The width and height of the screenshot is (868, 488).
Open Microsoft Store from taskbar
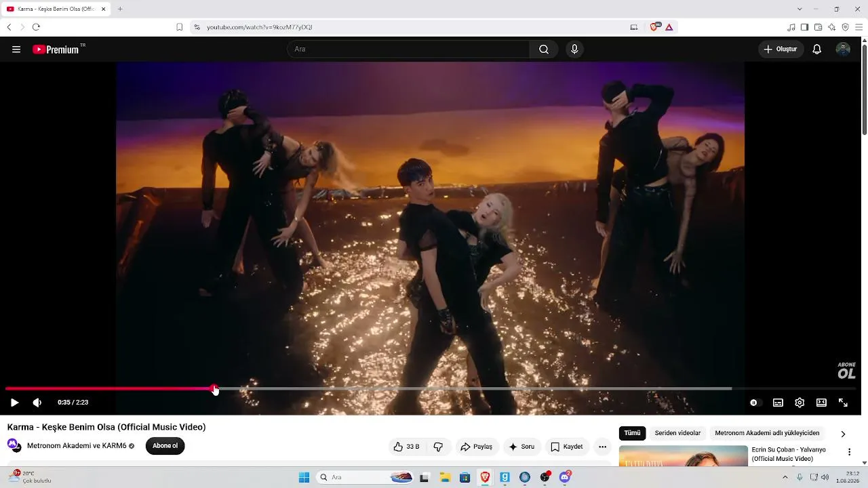[465, 477]
